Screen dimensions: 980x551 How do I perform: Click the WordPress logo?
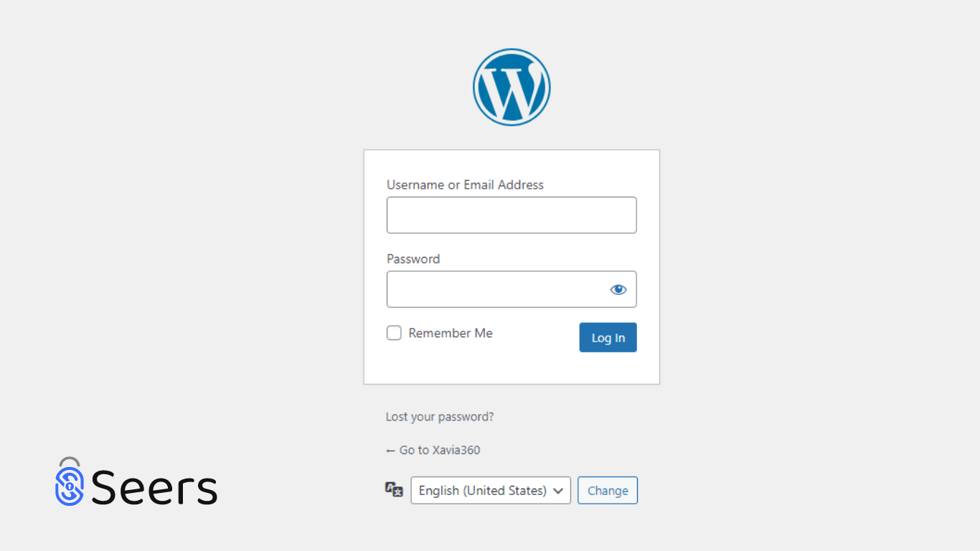point(512,87)
